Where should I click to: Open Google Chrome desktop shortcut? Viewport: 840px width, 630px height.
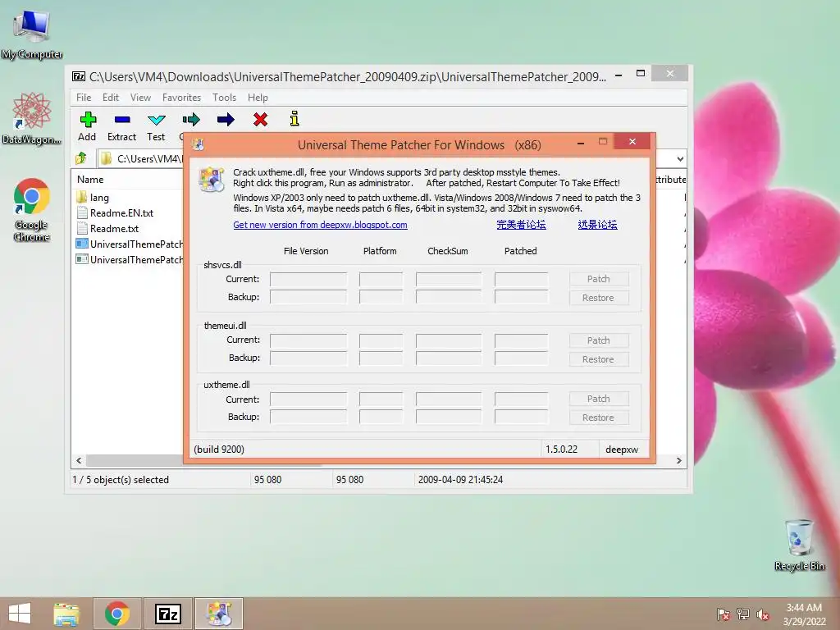click(32, 210)
